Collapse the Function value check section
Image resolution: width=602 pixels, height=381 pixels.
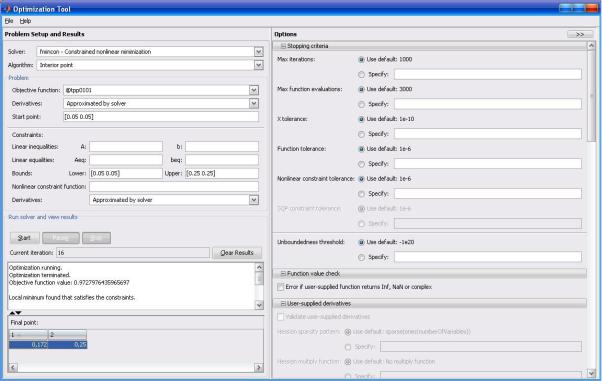(283, 273)
